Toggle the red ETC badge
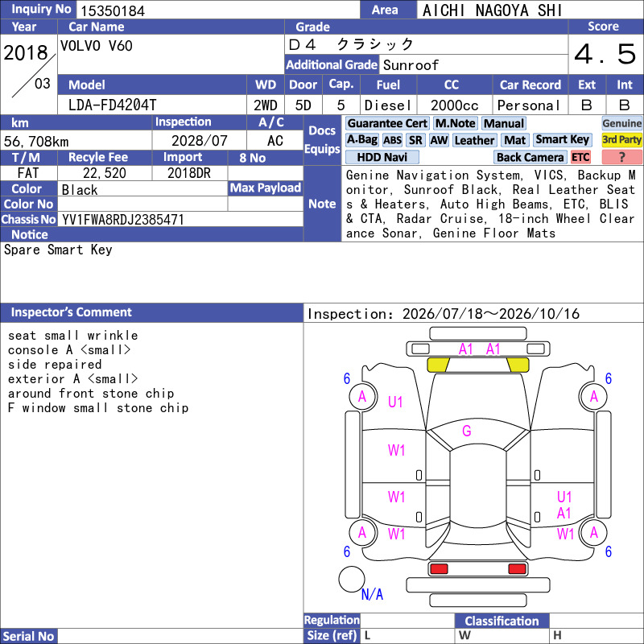This screenshot has width=644, height=644. 580,157
